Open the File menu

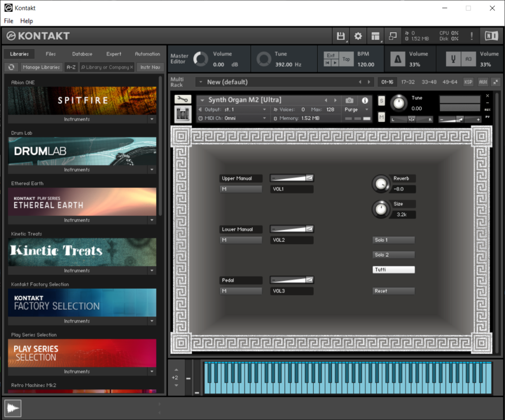[9, 21]
